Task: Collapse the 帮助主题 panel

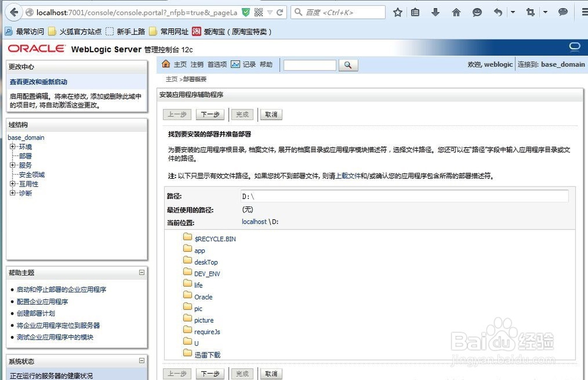Action: coord(142,272)
